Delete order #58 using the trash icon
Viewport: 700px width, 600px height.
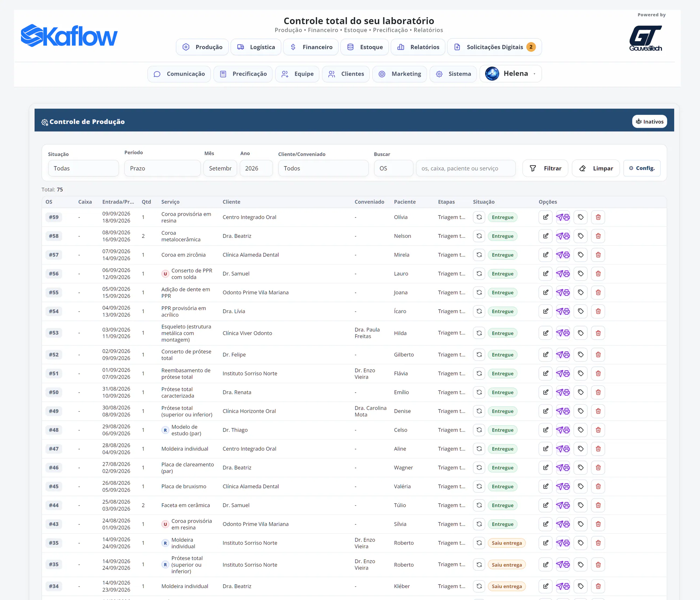pos(598,236)
